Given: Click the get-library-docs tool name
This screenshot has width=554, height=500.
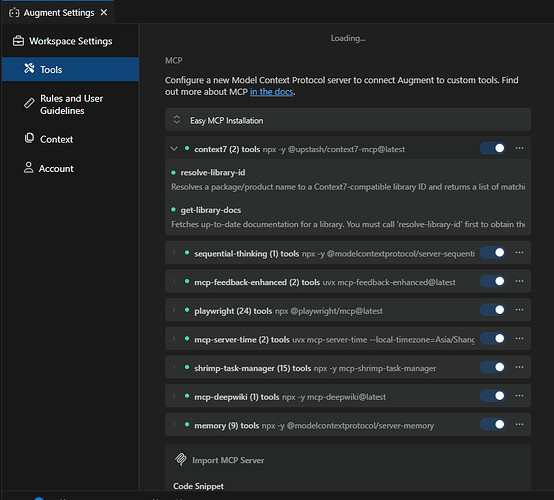Looking at the screenshot, I should pyautogui.click(x=211, y=210).
